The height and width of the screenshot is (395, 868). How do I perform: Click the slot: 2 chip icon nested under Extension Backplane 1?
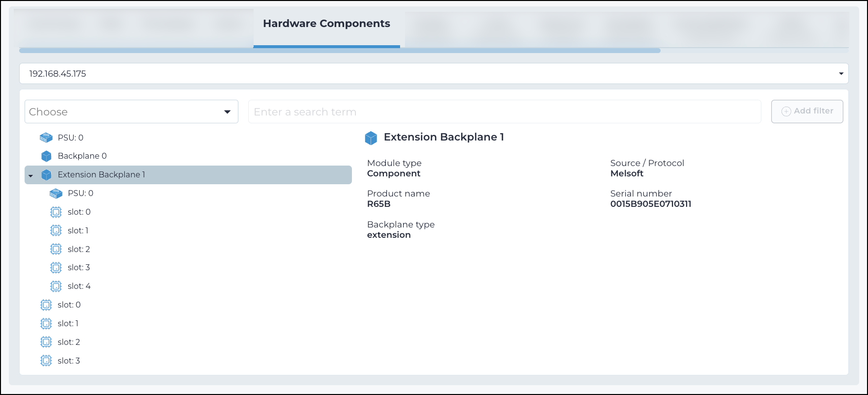56,249
